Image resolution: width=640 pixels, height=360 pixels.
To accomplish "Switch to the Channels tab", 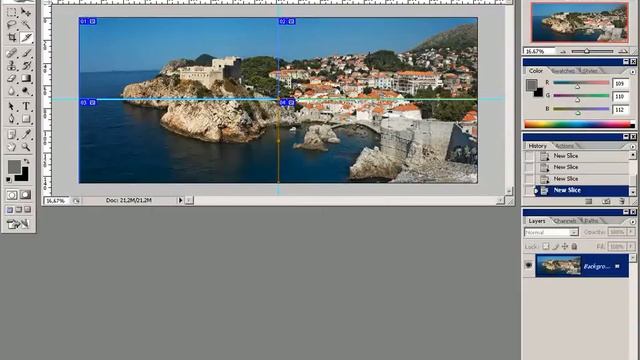I will click(565, 221).
